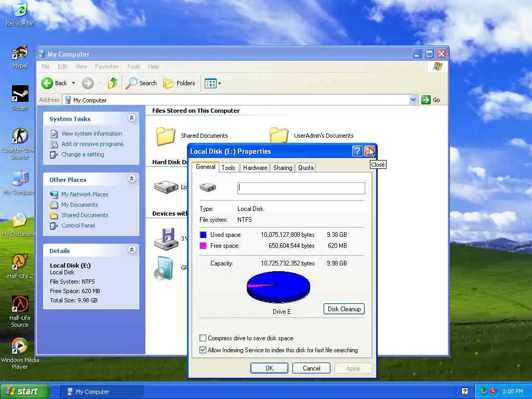Click the Forward arrow toolbar icon
The width and height of the screenshot is (532, 399).
click(87, 83)
